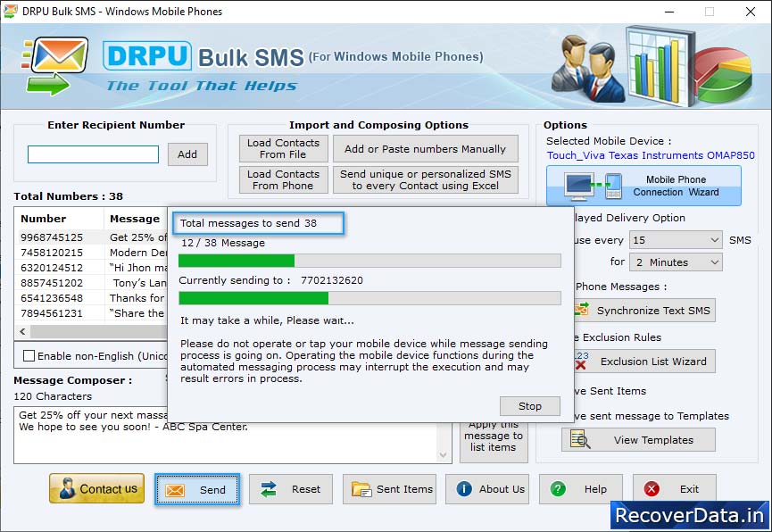
Task: Select row with number 9968745125
Action: [x=92, y=237]
